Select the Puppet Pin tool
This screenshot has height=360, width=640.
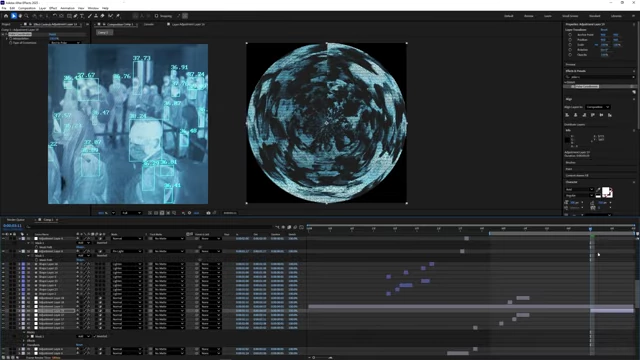(x=118, y=16)
